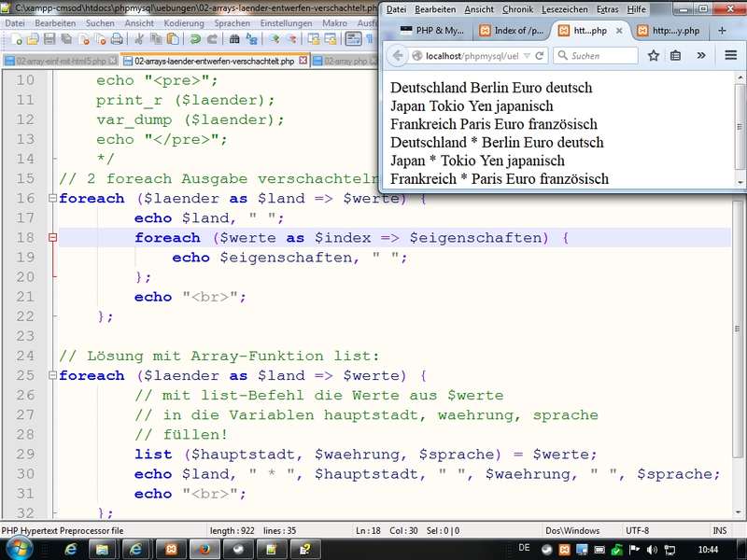Open the URL bar history dropdown
The image size is (747, 560).
[x=528, y=56]
